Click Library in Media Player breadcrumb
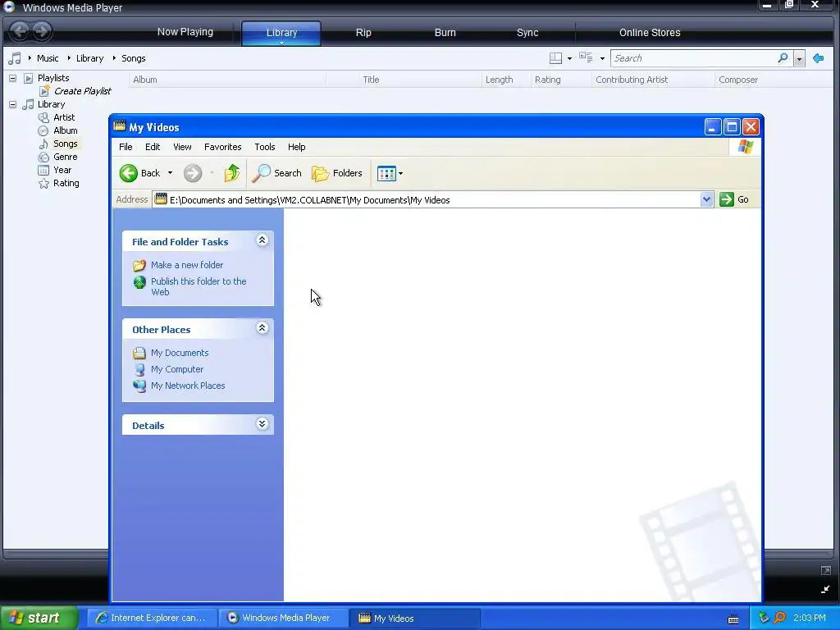 (x=89, y=58)
